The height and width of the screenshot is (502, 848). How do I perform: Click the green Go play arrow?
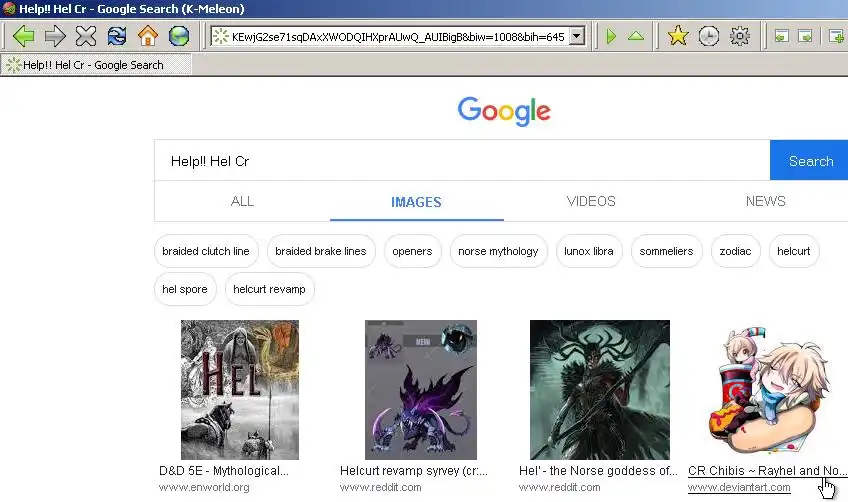click(611, 36)
